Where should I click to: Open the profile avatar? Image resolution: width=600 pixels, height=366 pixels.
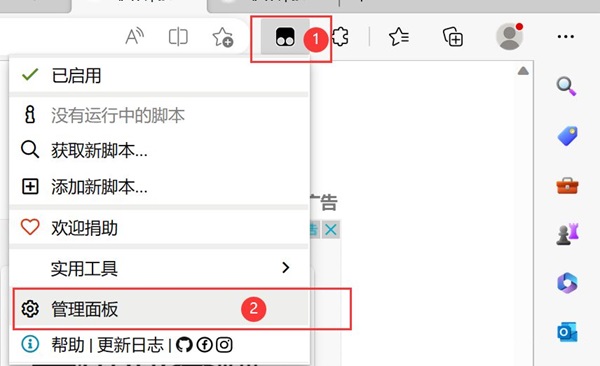tap(509, 36)
